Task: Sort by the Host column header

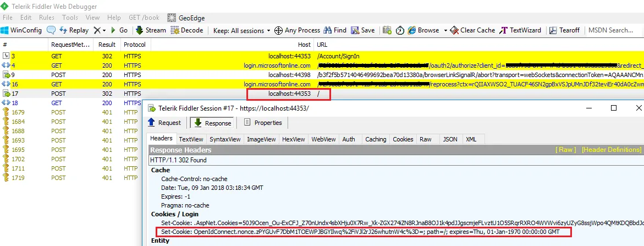Action: [232, 45]
